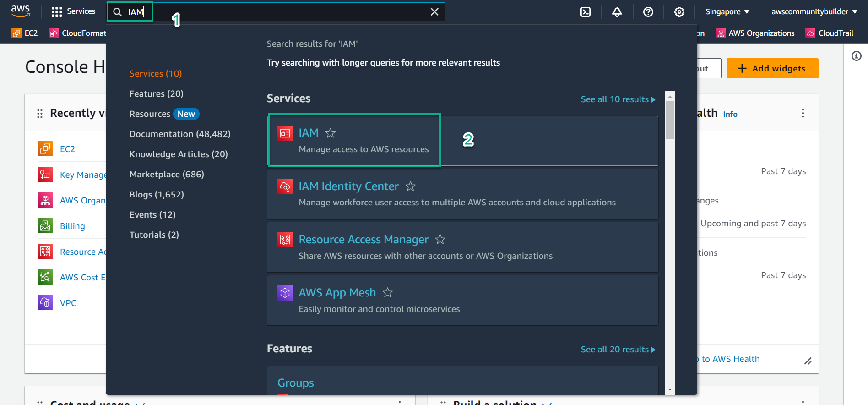Click the Add widgets button
The image size is (868, 405).
click(772, 68)
